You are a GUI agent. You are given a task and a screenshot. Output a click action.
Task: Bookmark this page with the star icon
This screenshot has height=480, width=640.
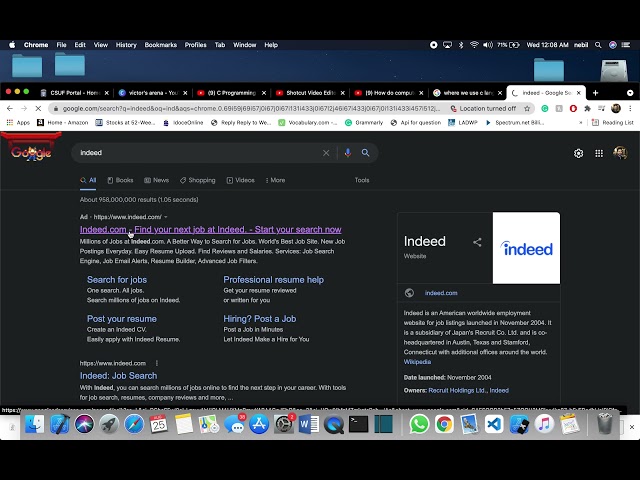point(527,109)
